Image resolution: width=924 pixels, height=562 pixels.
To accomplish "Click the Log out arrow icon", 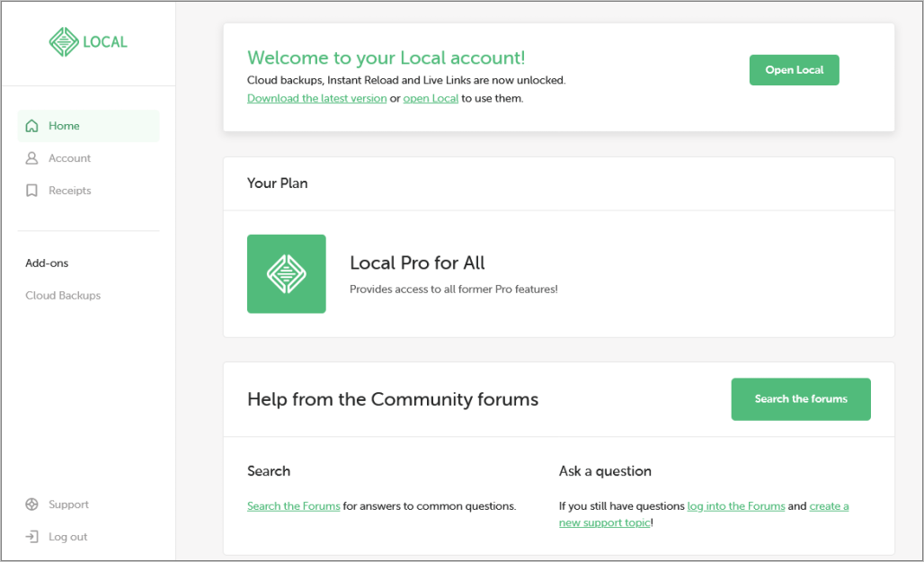I will pyautogui.click(x=31, y=537).
